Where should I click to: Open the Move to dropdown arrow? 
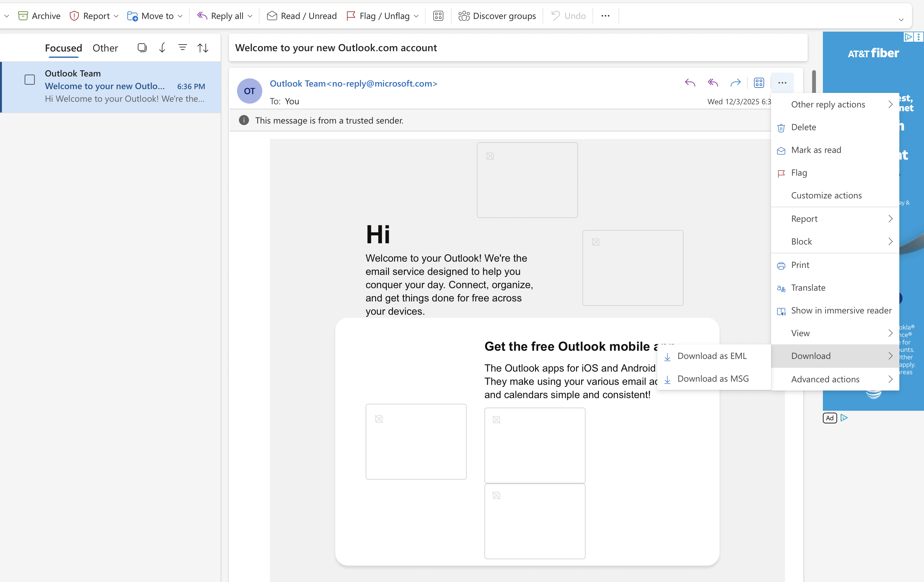click(180, 16)
